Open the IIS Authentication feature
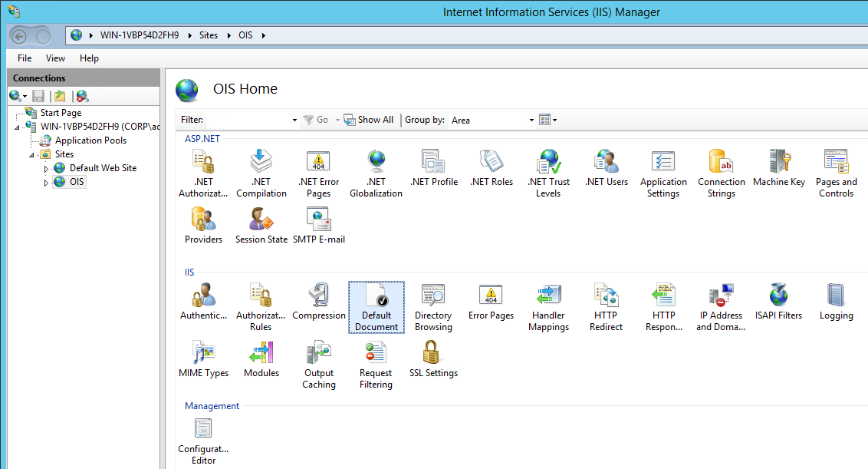868x469 pixels. tap(204, 302)
